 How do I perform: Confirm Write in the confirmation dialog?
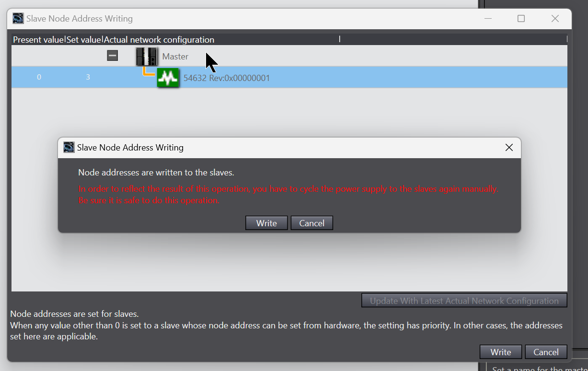pos(266,223)
